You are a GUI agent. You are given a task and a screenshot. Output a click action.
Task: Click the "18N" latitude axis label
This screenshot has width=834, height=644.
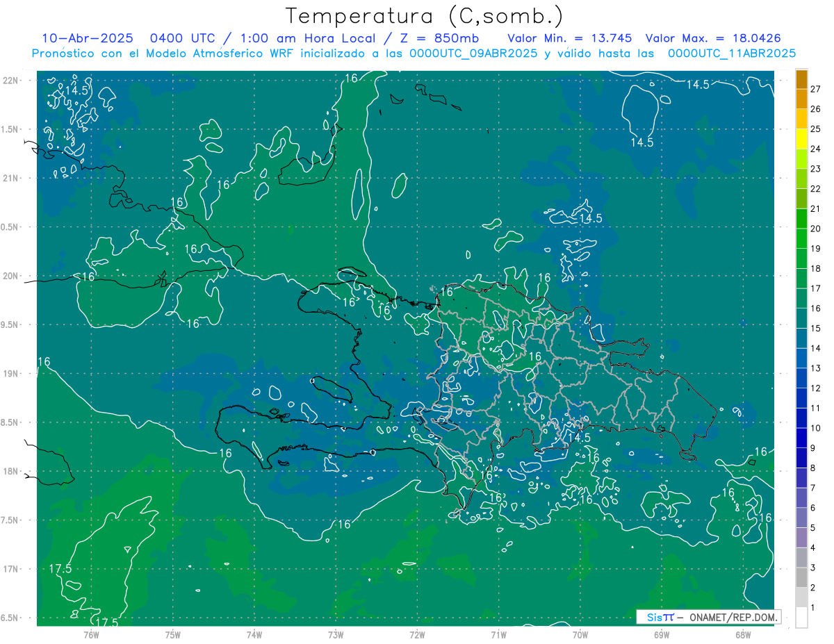tap(12, 471)
